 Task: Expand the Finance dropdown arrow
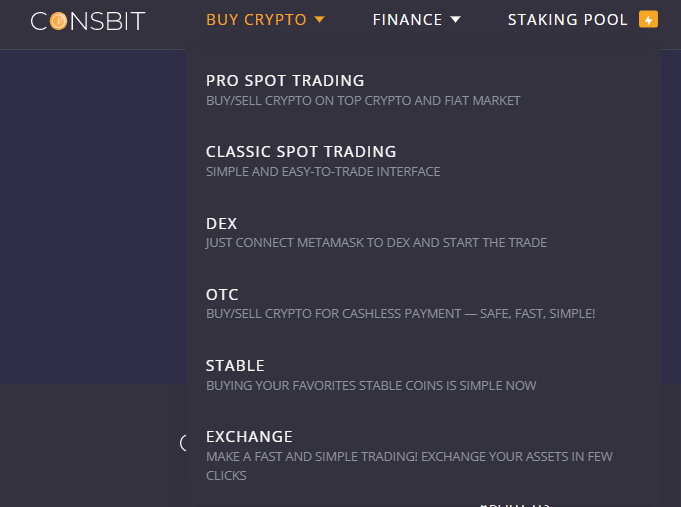pyautogui.click(x=455, y=20)
